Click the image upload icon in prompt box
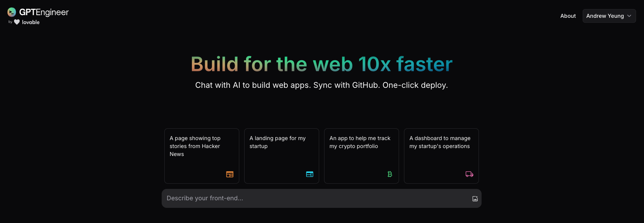Viewport: 644px width, 223px height. [475, 199]
